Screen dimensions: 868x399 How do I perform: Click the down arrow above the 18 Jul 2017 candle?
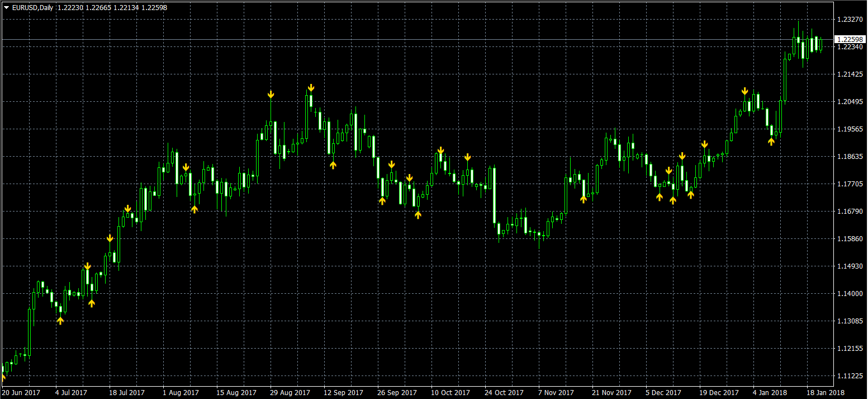click(x=110, y=238)
